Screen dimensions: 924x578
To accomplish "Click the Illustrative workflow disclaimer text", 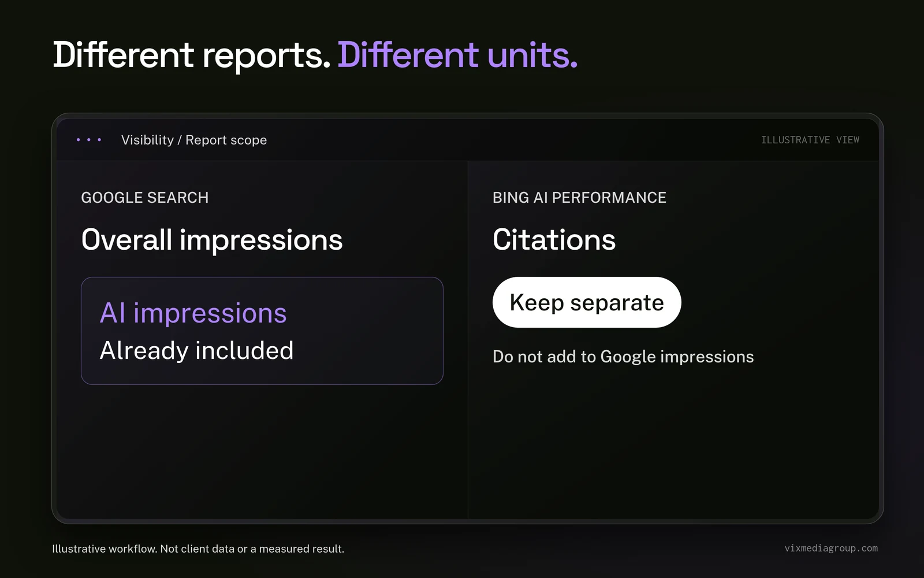I will 198,549.
